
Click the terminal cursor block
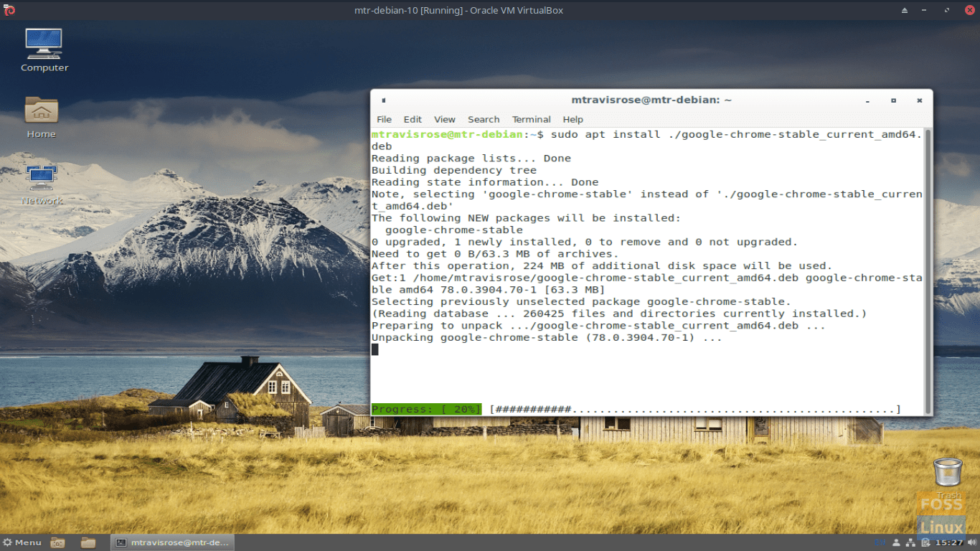coord(374,349)
